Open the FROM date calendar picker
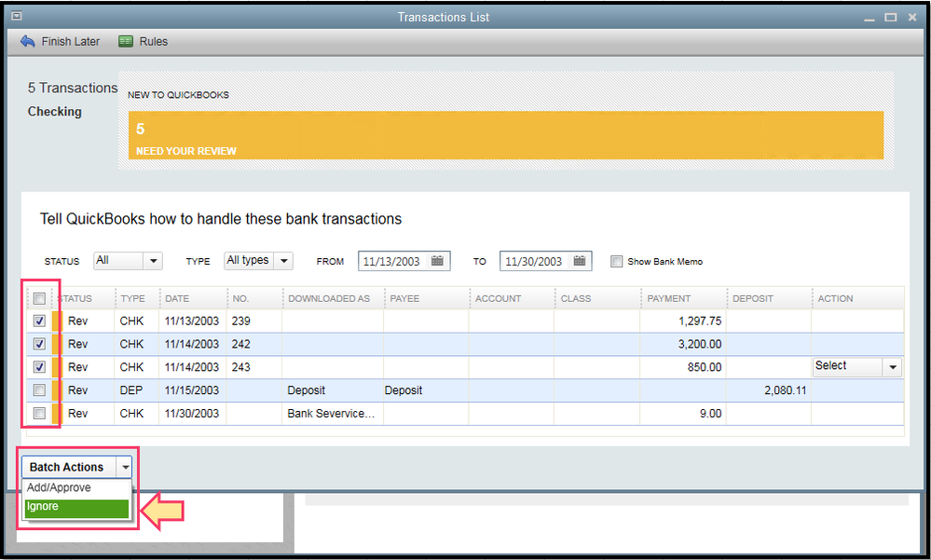 point(438,261)
